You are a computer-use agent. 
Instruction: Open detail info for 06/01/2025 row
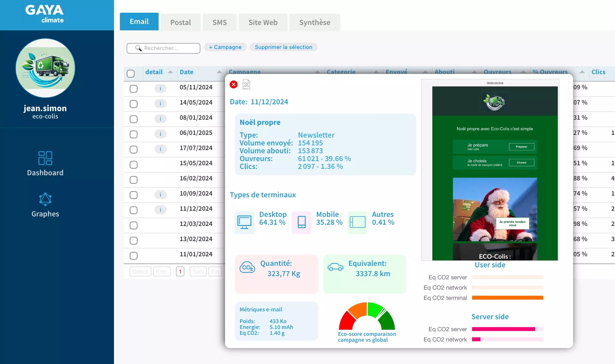pyautogui.click(x=160, y=134)
